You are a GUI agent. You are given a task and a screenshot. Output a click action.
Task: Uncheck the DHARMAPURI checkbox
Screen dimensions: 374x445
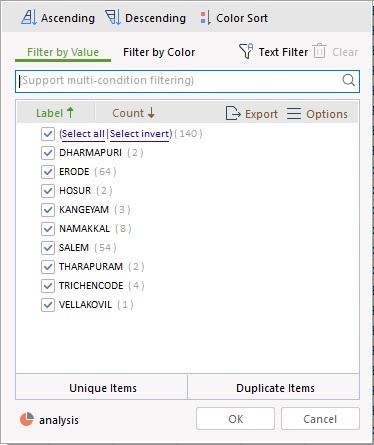(48, 153)
